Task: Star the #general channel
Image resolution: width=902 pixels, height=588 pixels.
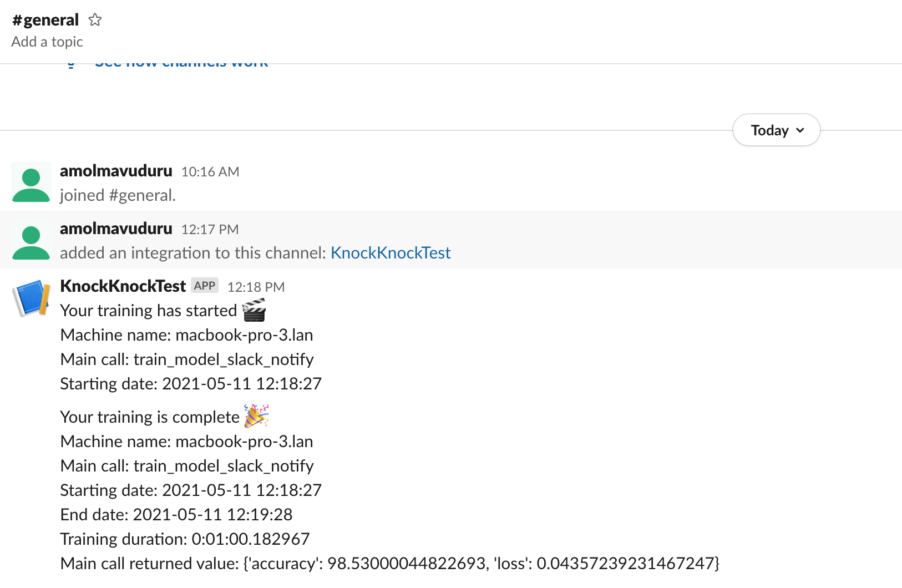Action: [x=95, y=20]
